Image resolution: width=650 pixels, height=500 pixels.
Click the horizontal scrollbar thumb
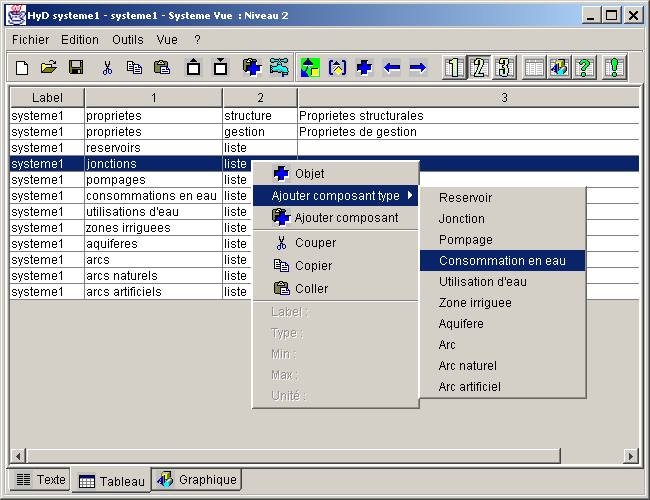(x=293, y=456)
